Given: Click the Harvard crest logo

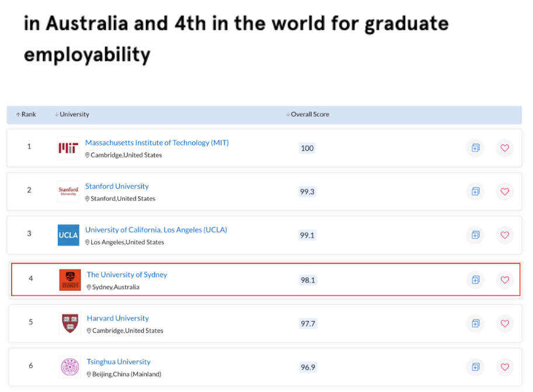Looking at the screenshot, I should pos(70,324).
